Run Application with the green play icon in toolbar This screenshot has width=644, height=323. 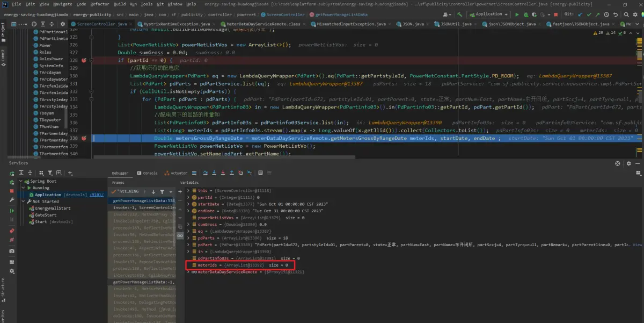point(517,15)
